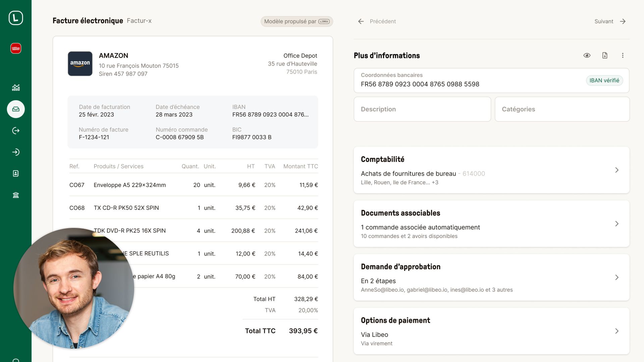Toggle the invoice preview eye icon

coord(587,55)
